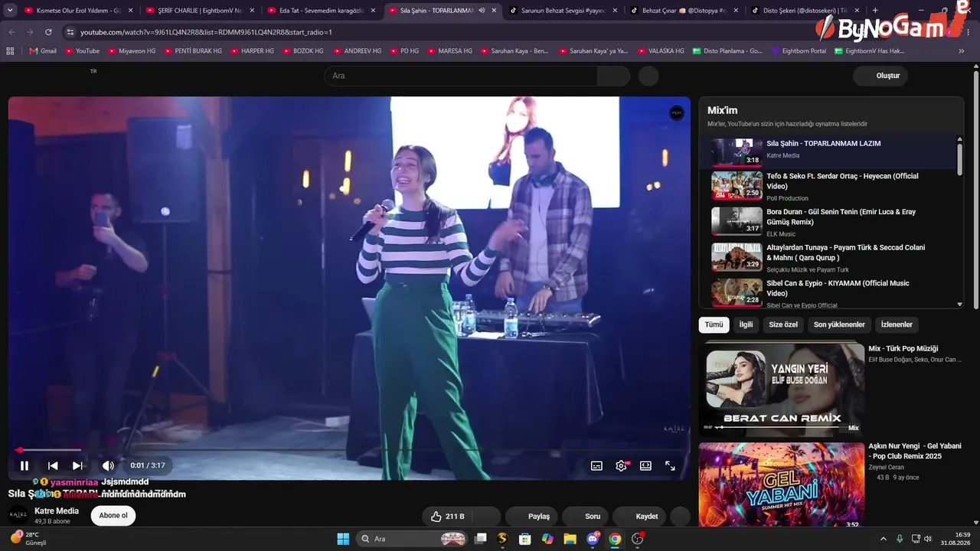Pause the video with the player pause button
This screenshot has width=980, height=551.
[x=24, y=465]
